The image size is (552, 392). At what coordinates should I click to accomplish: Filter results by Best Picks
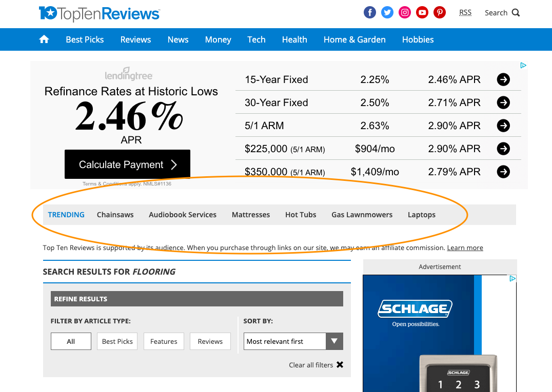pos(117,341)
